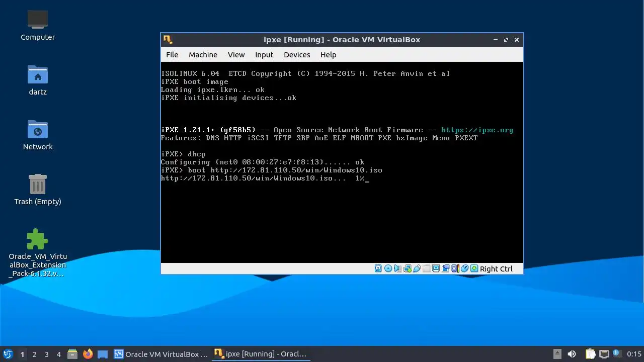644x362 pixels.
Task: Click the show desktop taskbar icon
Action: click(x=103, y=354)
